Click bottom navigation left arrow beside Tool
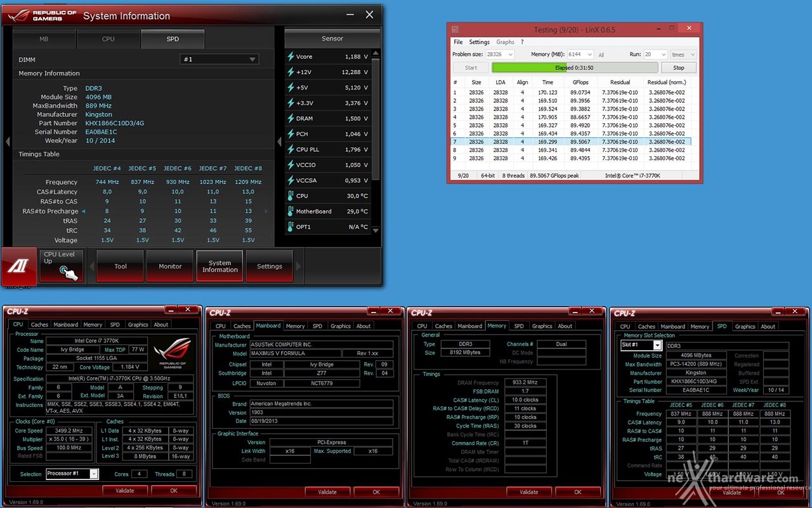 [x=91, y=267]
